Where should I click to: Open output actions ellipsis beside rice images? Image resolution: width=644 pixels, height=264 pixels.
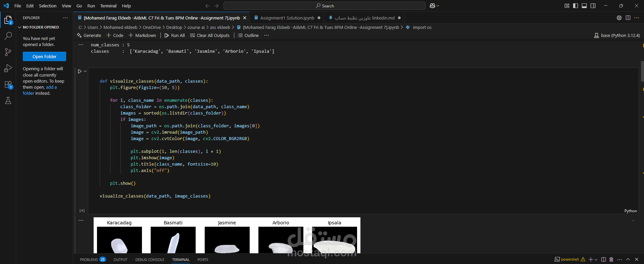coord(81,220)
